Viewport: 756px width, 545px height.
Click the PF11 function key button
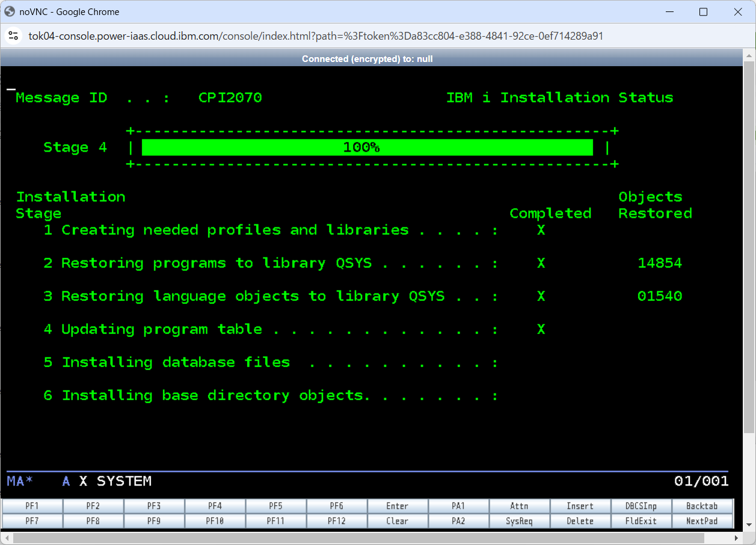click(276, 521)
